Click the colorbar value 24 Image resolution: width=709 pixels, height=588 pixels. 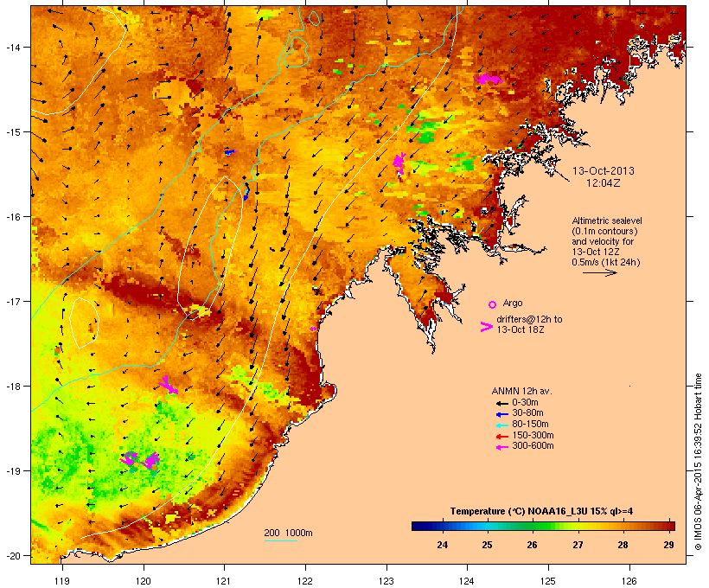tap(442, 545)
